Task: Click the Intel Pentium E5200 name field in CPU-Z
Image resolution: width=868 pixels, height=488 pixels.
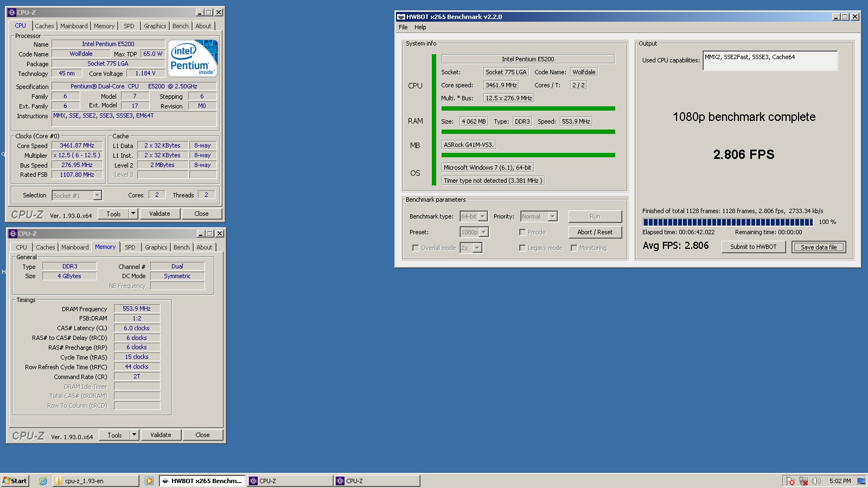Action: [108, 44]
